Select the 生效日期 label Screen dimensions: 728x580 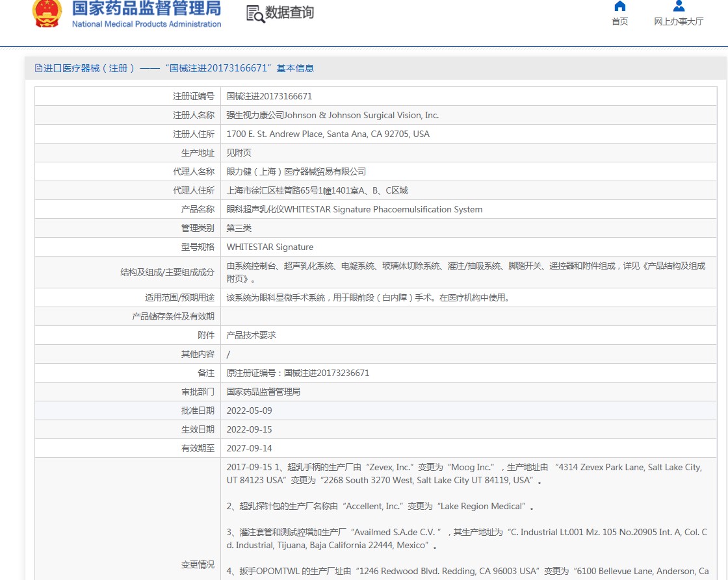[x=198, y=430]
